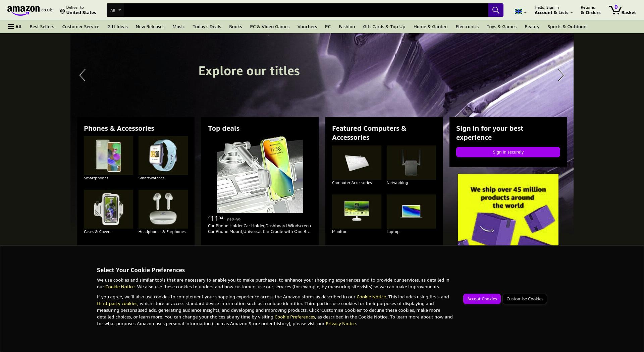This screenshot has height=352, width=644.
Task: Open the Smartwatches category image
Action: tap(163, 156)
